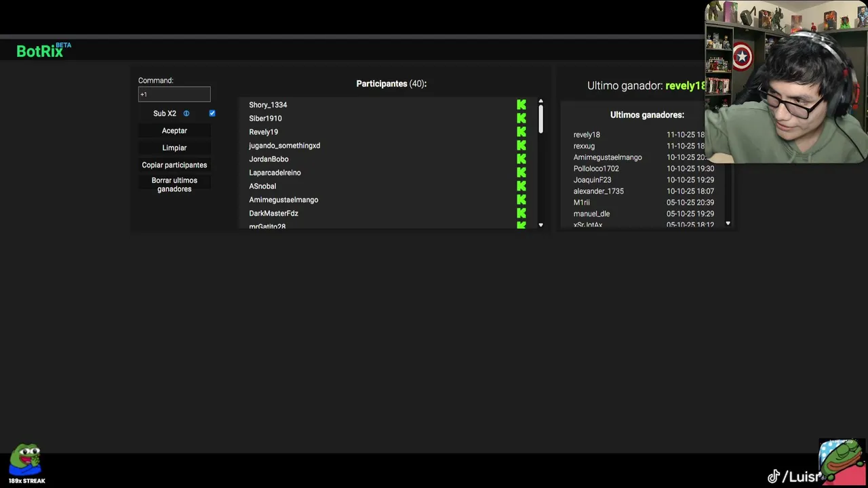Viewport: 868px width, 488px height.
Task: Click the green Pepe streak emote
Action: [26, 461]
